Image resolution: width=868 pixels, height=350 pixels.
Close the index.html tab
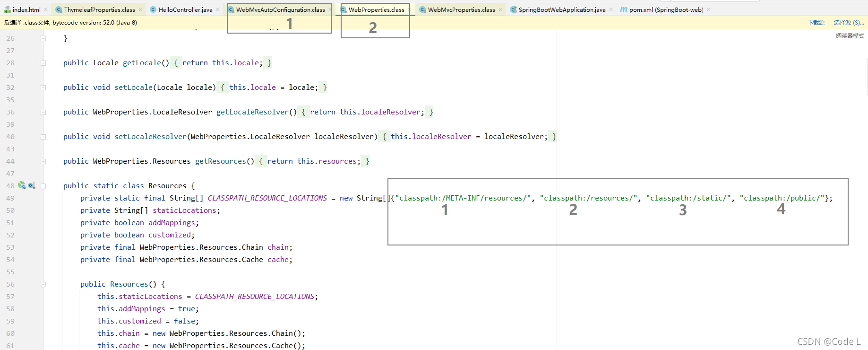tap(46, 9)
